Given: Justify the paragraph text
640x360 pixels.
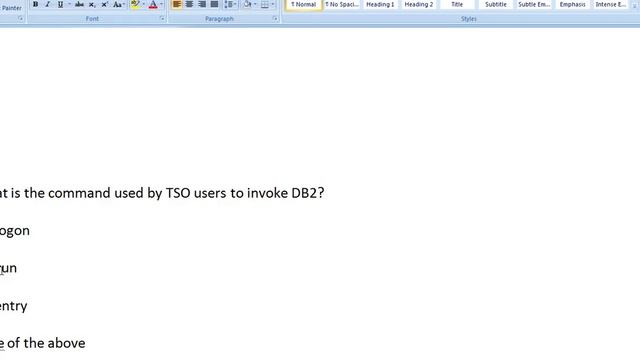Looking at the screenshot, I should coord(214,4).
